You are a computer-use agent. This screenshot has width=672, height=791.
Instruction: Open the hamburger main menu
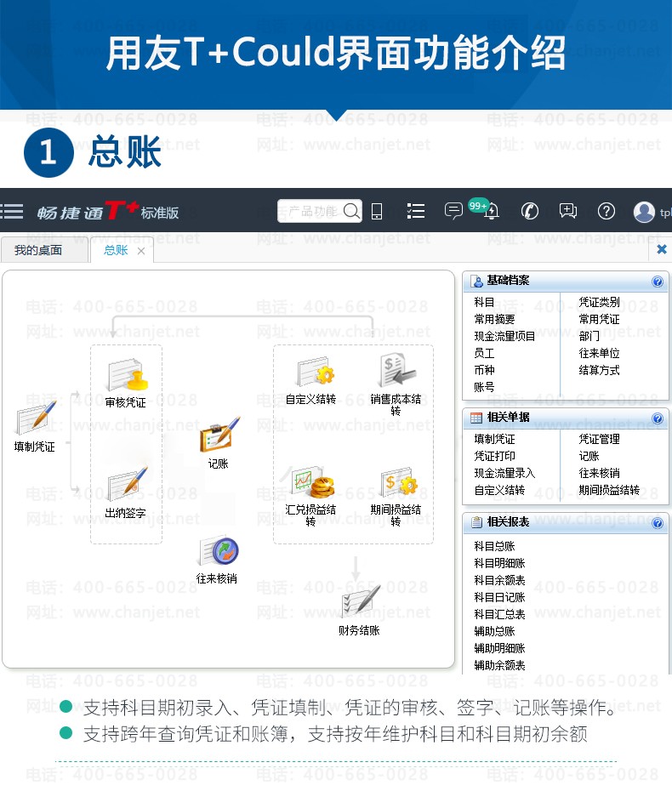(x=12, y=211)
